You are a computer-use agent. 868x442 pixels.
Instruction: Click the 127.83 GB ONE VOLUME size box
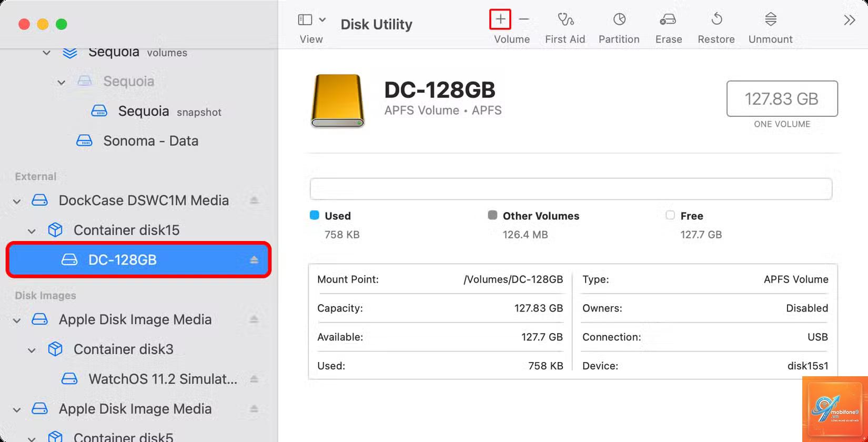(782, 99)
